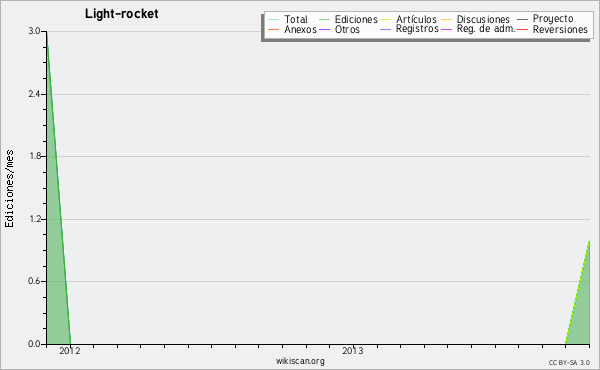The width and height of the screenshot is (600, 370).
Task: Click the 0.6 y-axis value
Action: tap(34, 281)
